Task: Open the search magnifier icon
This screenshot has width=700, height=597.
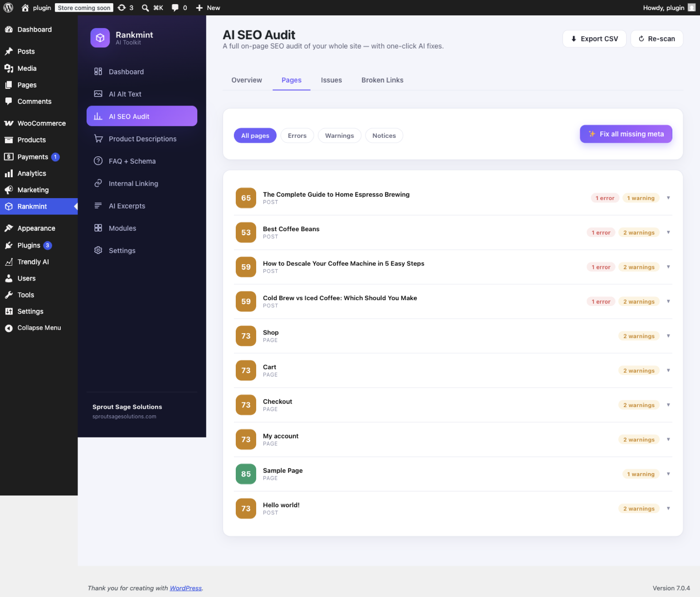Action: point(145,8)
